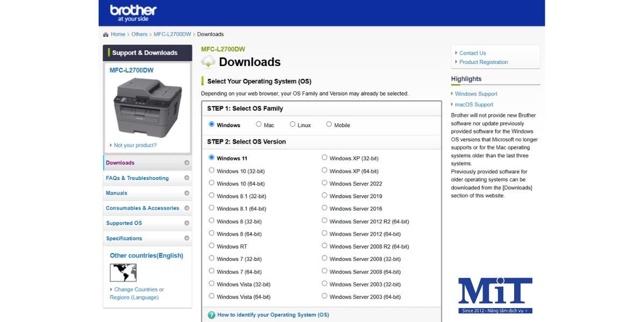Screen dimensions: 644x322
Task: Click the Others breadcrumb link
Action: [x=139, y=34]
